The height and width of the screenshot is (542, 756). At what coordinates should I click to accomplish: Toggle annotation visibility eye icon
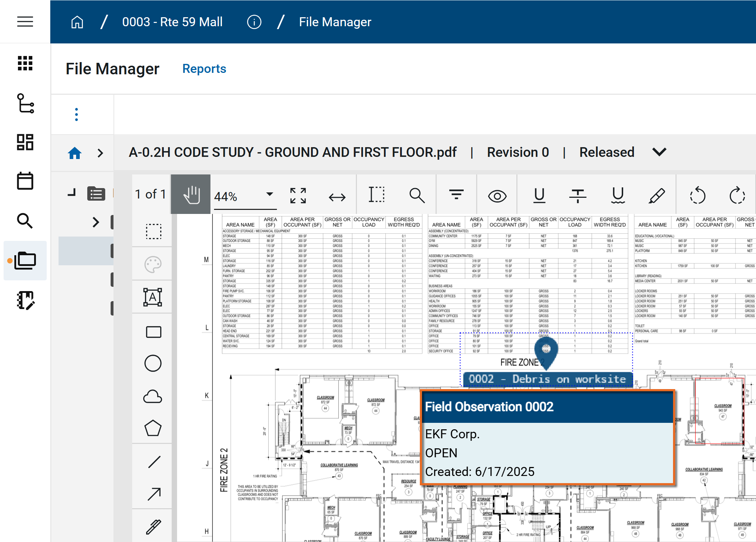coord(497,196)
